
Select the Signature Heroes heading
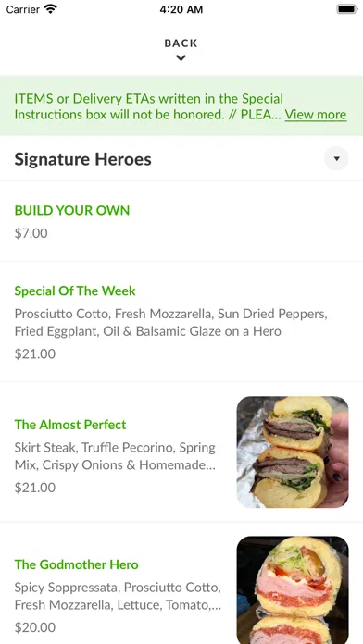coord(83,159)
